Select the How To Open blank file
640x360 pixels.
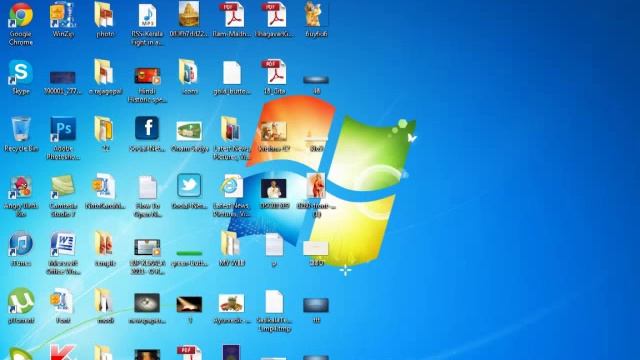[x=147, y=187]
